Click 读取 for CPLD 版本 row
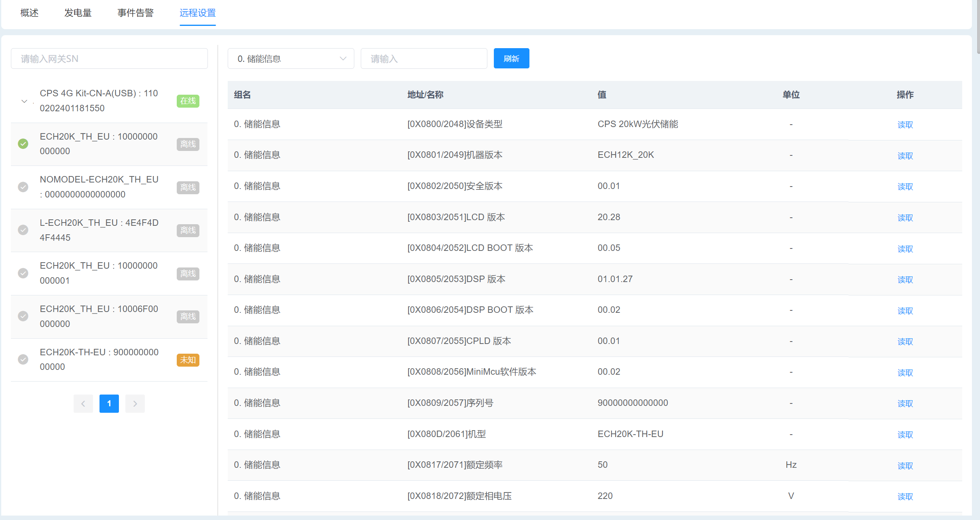This screenshot has height=520, width=980. [905, 342]
